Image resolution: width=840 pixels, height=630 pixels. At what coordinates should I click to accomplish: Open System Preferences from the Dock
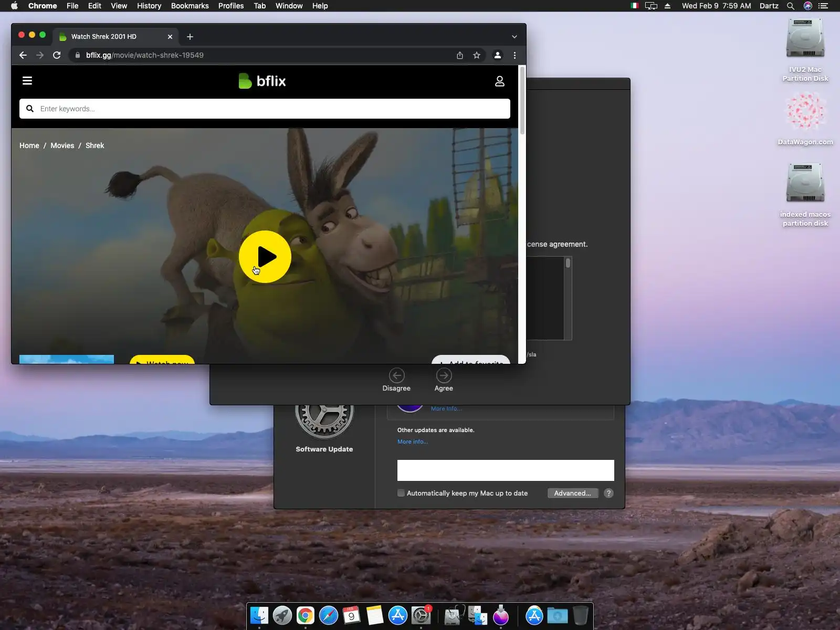(x=421, y=615)
